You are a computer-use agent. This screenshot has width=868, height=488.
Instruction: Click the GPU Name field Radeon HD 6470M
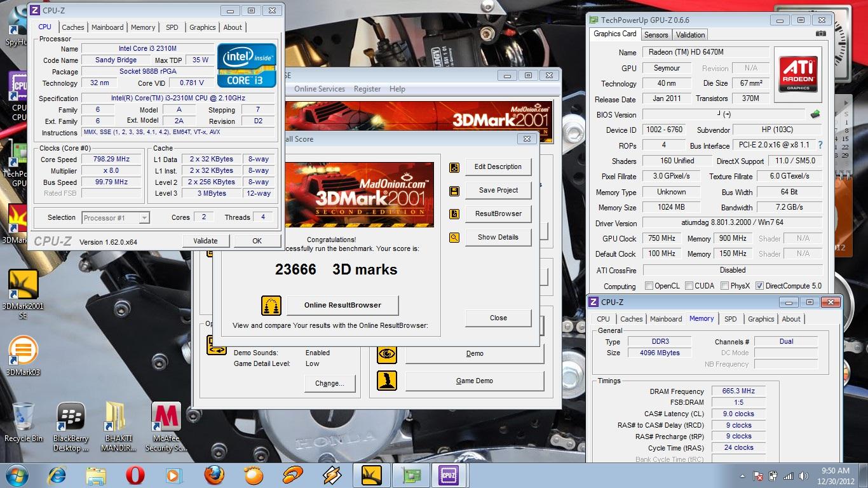coord(705,52)
